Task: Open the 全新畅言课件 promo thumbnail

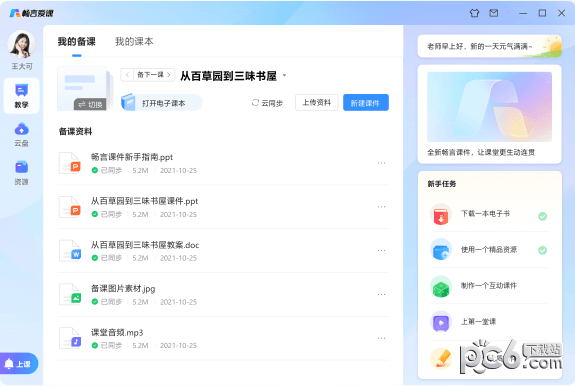Action: (489, 107)
